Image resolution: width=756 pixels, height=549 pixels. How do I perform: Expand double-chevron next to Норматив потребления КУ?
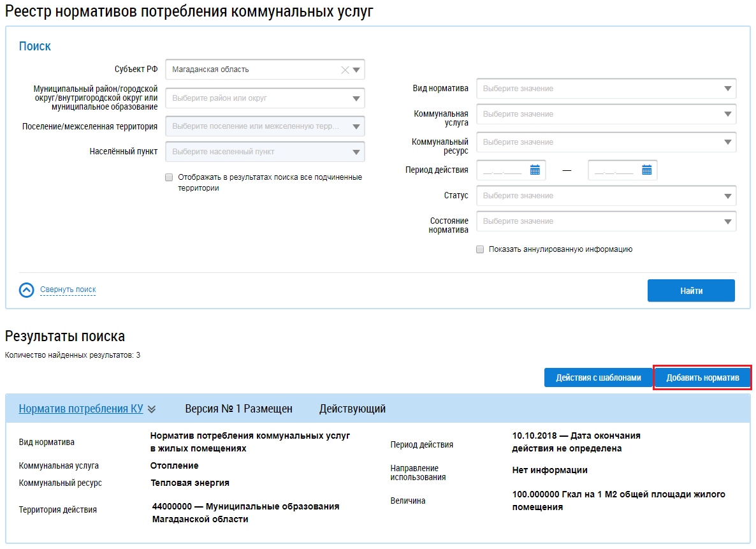point(152,409)
